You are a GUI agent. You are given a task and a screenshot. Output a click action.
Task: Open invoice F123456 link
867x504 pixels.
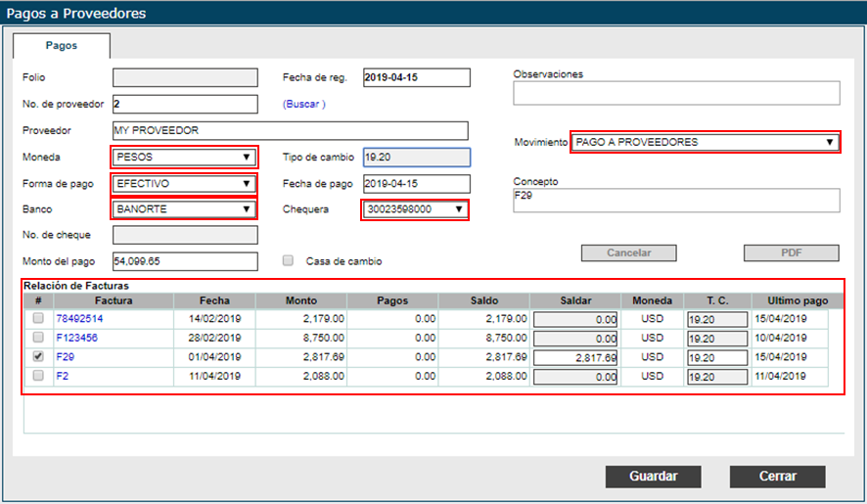coord(79,338)
